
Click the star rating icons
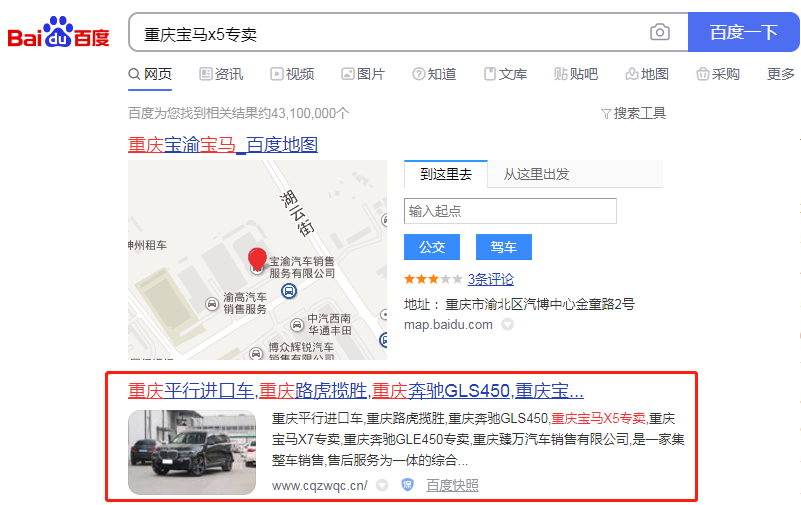(433, 279)
